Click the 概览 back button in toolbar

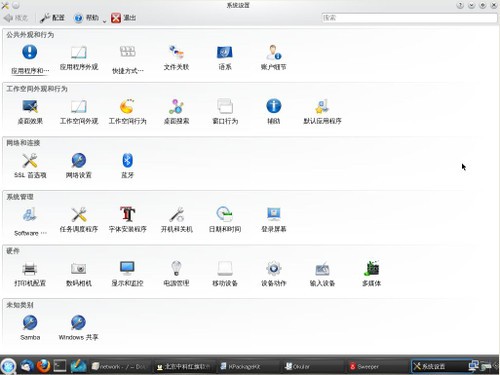point(16,18)
